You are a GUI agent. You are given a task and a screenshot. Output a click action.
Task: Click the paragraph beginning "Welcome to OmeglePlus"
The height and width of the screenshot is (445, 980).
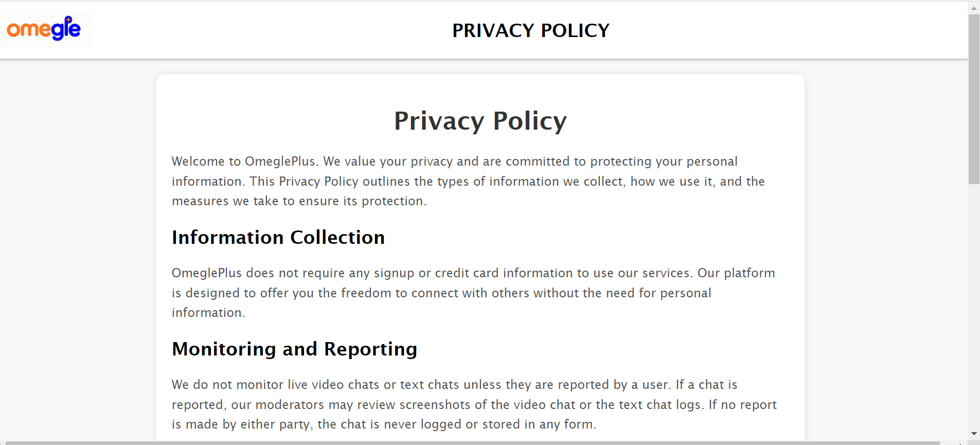[468, 181]
